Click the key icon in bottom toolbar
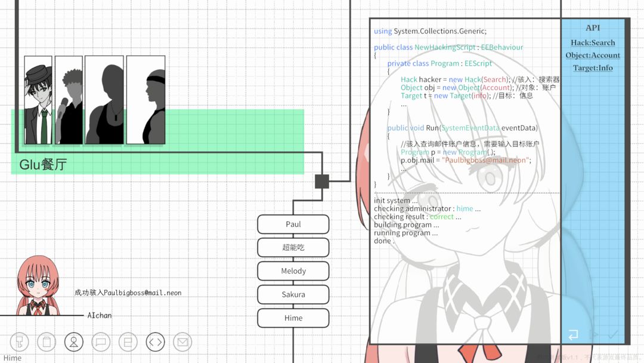 (19, 342)
